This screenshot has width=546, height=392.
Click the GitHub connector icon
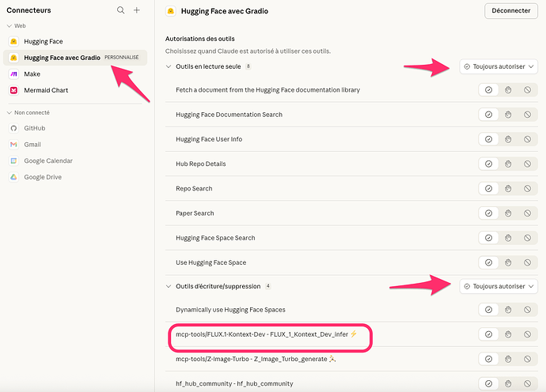(x=13, y=128)
